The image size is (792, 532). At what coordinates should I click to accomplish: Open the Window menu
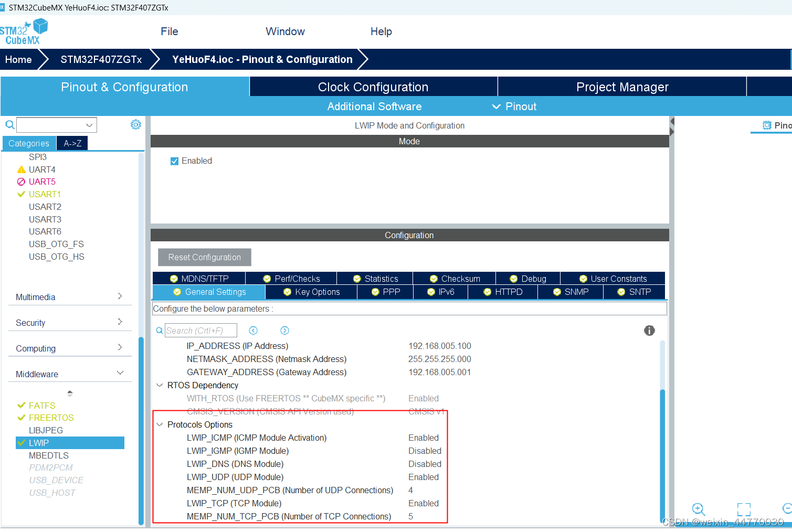click(285, 31)
